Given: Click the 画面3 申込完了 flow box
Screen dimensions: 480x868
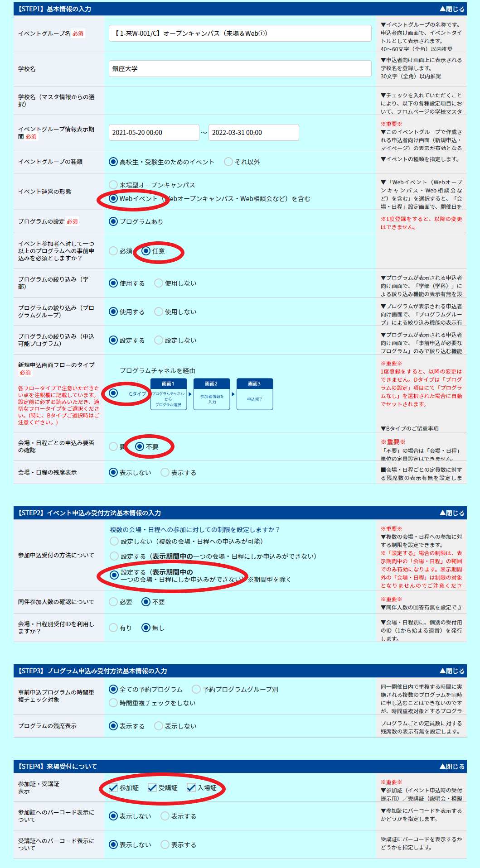Looking at the screenshot, I should click(255, 394).
